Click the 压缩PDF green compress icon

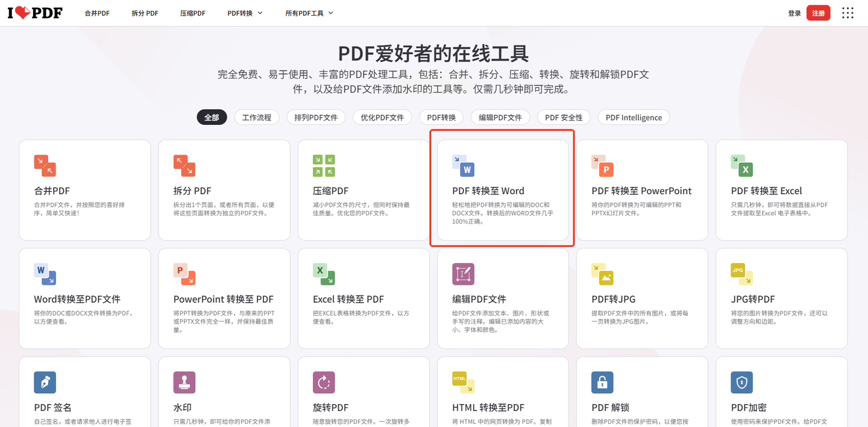pos(324,165)
